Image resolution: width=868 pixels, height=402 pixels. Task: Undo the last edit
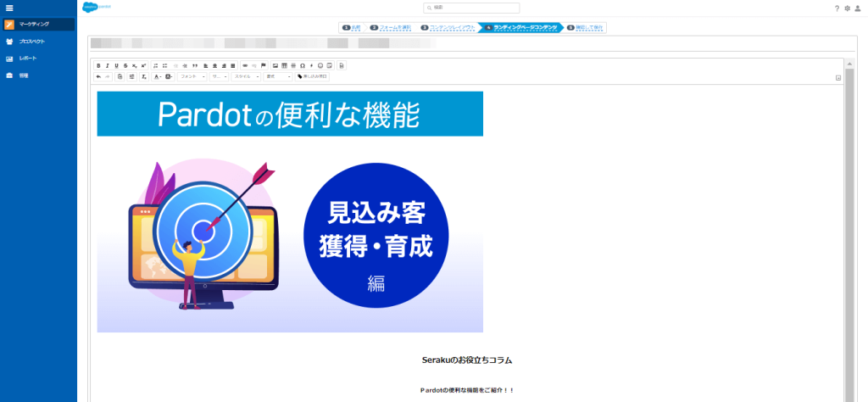pyautogui.click(x=98, y=77)
